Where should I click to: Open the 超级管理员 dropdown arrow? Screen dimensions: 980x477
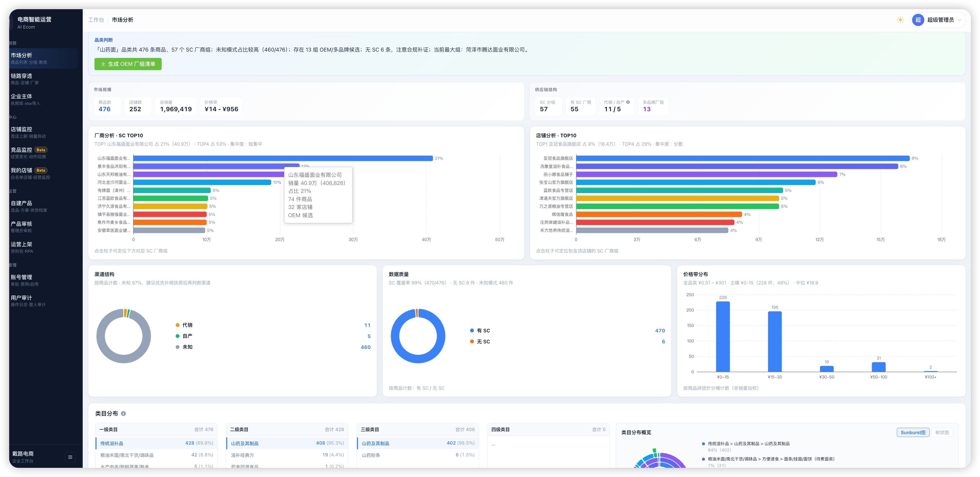click(x=960, y=20)
